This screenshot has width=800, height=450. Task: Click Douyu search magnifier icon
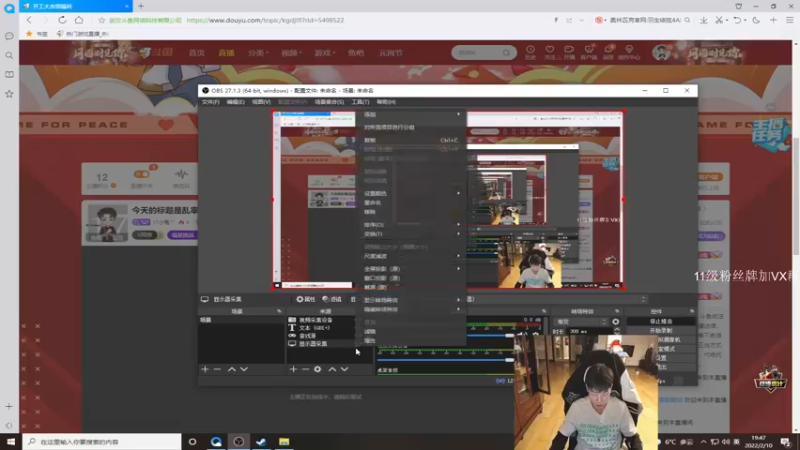(506, 53)
